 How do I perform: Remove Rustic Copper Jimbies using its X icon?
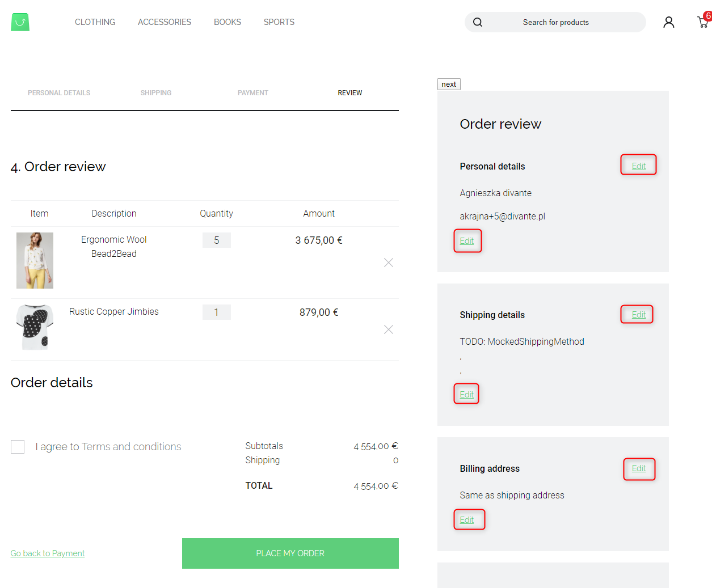click(x=388, y=329)
